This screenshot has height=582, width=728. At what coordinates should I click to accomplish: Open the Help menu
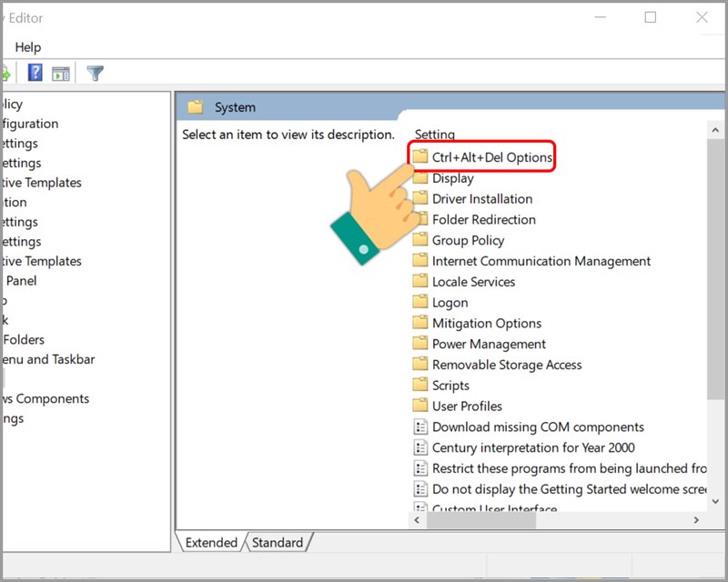point(27,46)
